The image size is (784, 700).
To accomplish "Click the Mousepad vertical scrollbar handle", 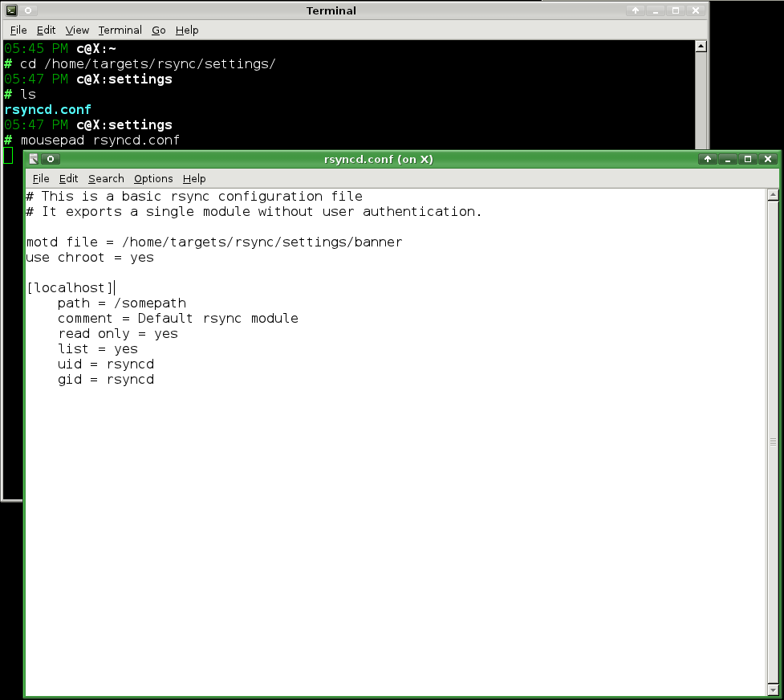I will coord(773,442).
